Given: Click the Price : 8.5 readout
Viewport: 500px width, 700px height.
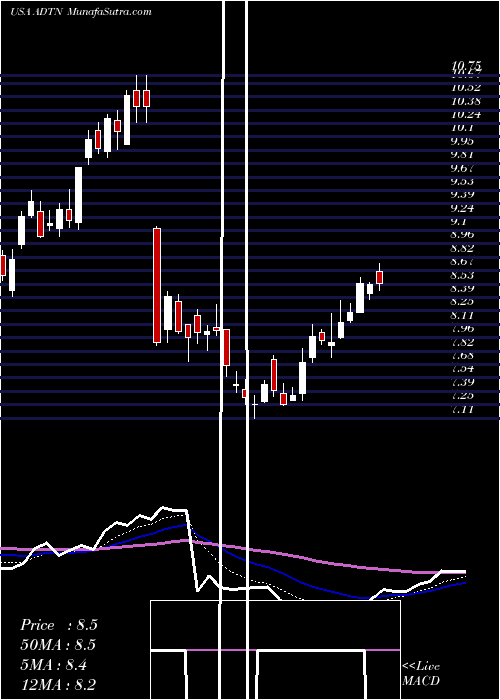Looking at the screenshot, I should point(59,625).
